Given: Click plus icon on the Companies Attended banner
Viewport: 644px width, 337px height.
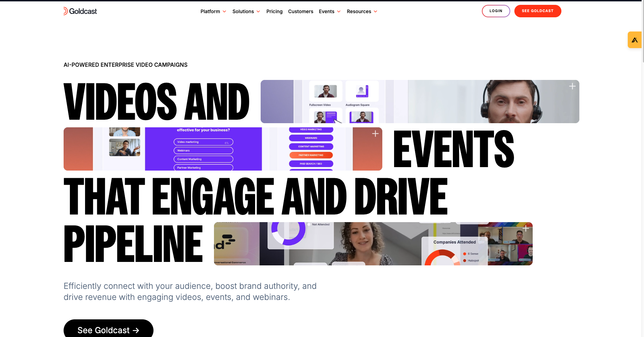Looking at the screenshot, I should pyautogui.click(x=525, y=228).
